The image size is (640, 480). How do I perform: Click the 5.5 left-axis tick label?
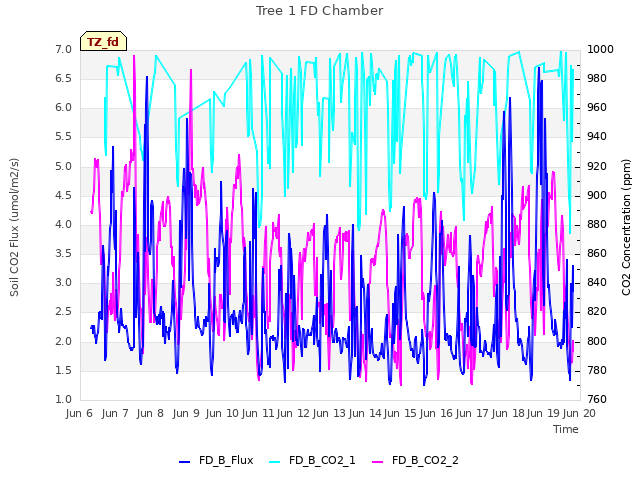click(63, 137)
